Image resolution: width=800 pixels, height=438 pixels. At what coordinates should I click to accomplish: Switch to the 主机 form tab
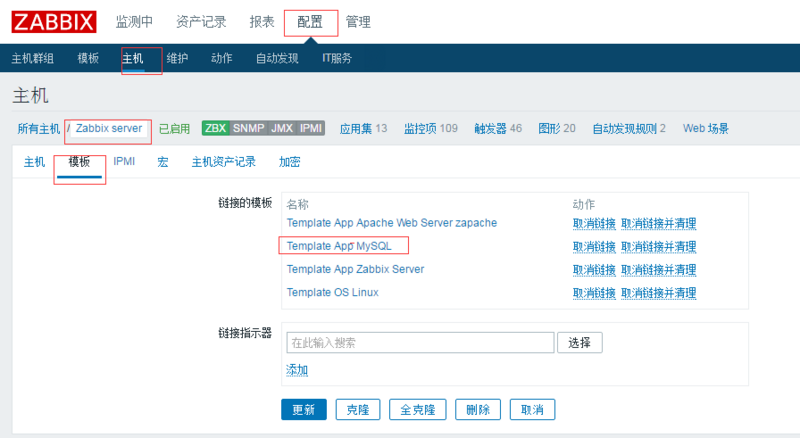tap(35, 162)
